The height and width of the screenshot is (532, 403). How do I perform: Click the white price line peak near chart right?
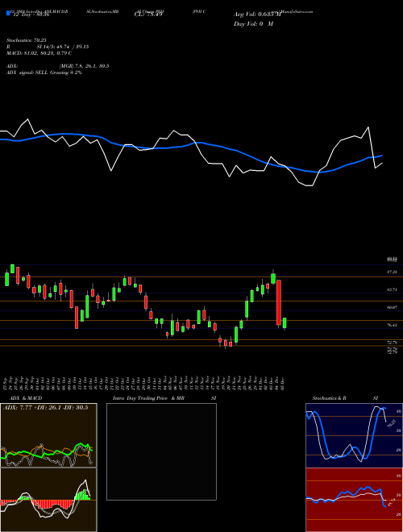pyautogui.click(x=368, y=127)
